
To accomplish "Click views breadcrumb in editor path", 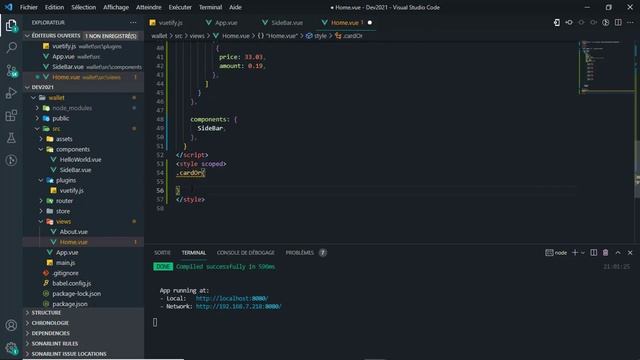I will [x=197, y=36].
